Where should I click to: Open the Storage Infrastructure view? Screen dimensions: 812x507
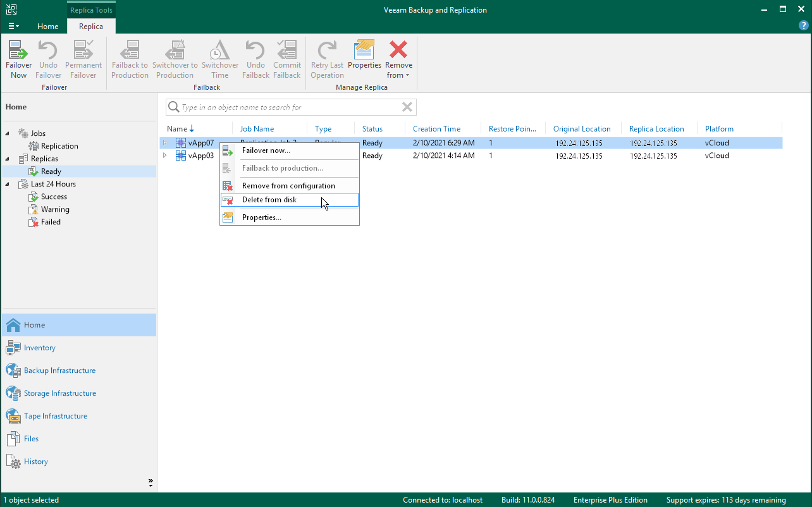click(79, 393)
